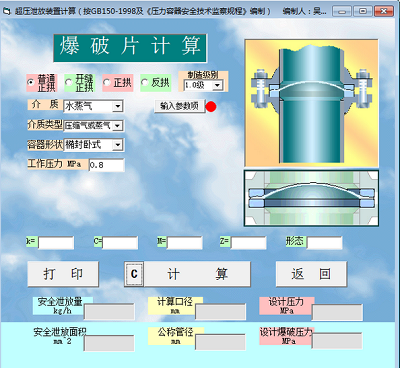Minimize the calculation window
The height and width of the screenshot is (368, 400).
point(342,11)
